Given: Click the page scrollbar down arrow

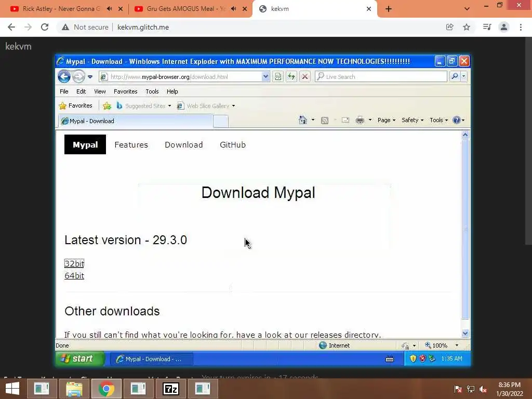Looking at the screenshot, I should click(x=465, y=333).
